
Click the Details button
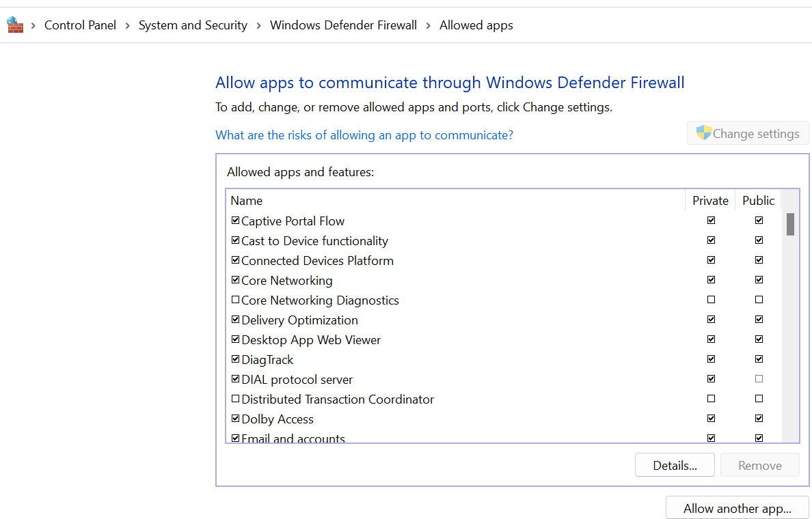click(x=675, y=464)
